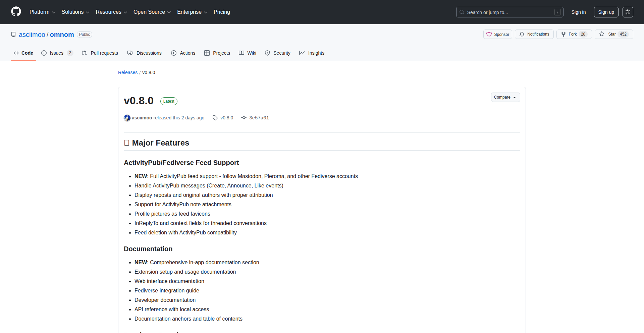Click the book icon next to the repo name

pos(13,34)
